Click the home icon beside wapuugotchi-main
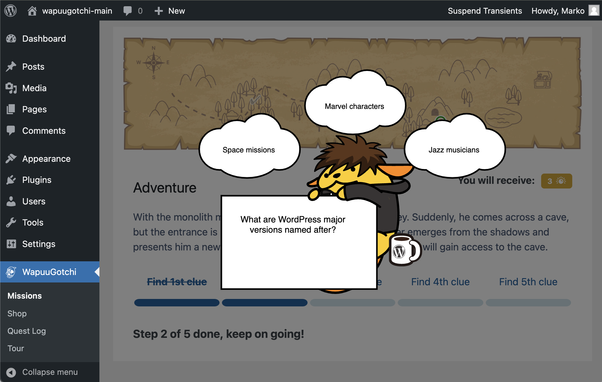Screen dimensions: 602x382 coord(32,11)
